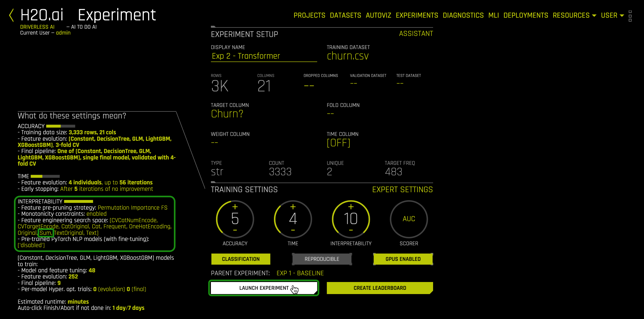Click the '56 iterations' text
This screenshot has width=644, height=319.
136,183
